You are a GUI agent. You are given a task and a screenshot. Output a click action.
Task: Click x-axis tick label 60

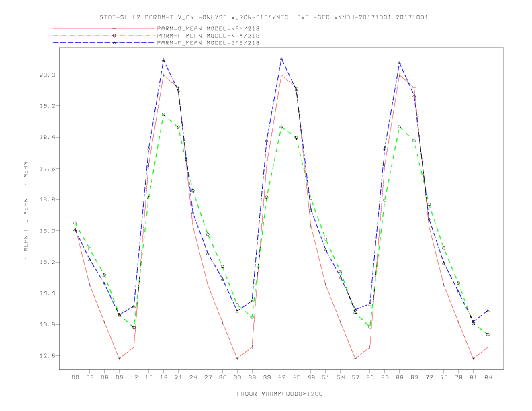pyautogui.click(x=370, y=377)
